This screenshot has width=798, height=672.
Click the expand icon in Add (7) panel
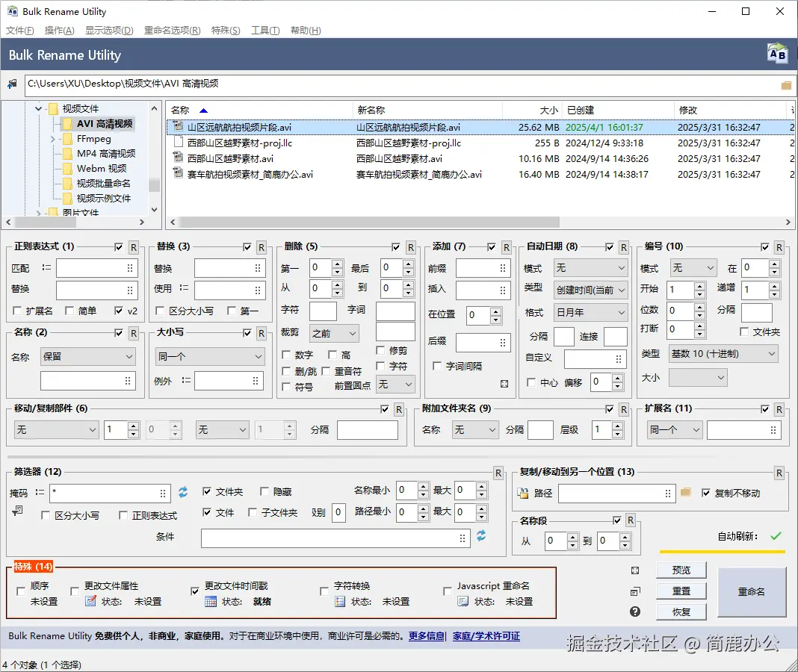tap(504, 384)
